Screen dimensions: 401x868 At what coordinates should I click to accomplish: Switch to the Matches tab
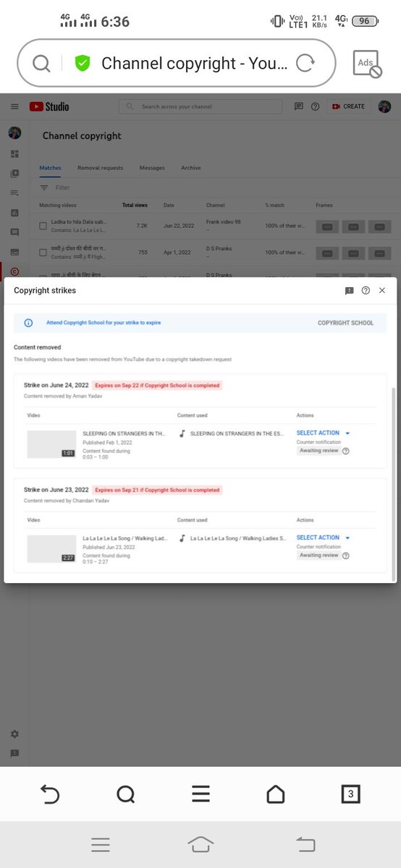click(50, 168)
